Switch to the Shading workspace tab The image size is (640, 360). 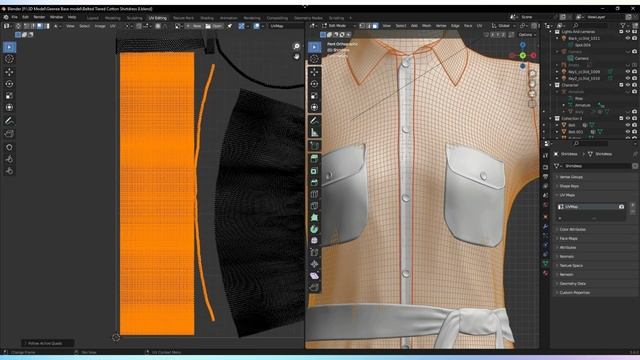click(207, 18)
